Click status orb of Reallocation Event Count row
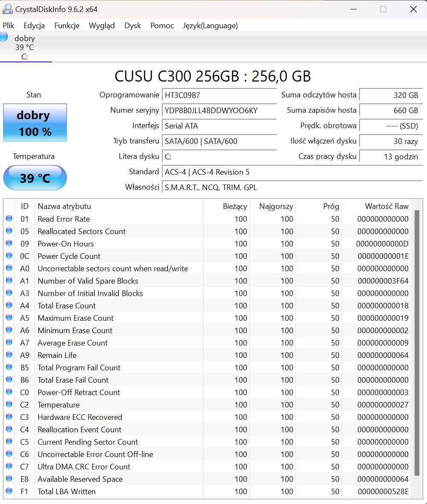This screenshot has width=427, height=504. (9, 429)
